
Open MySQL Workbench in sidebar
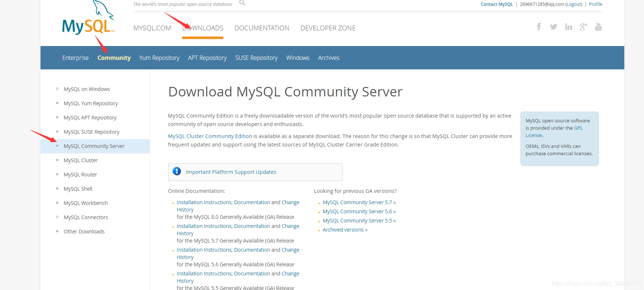pos(86,203)
